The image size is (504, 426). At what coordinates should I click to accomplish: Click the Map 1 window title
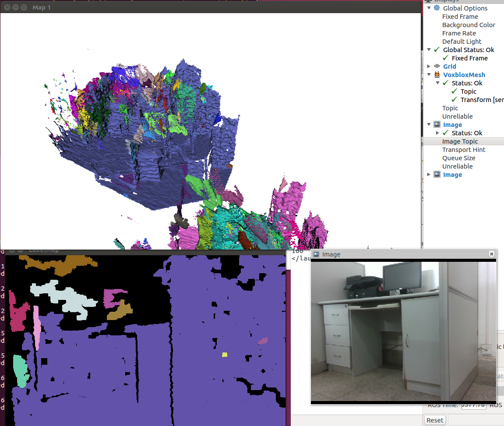coord(42,7)
